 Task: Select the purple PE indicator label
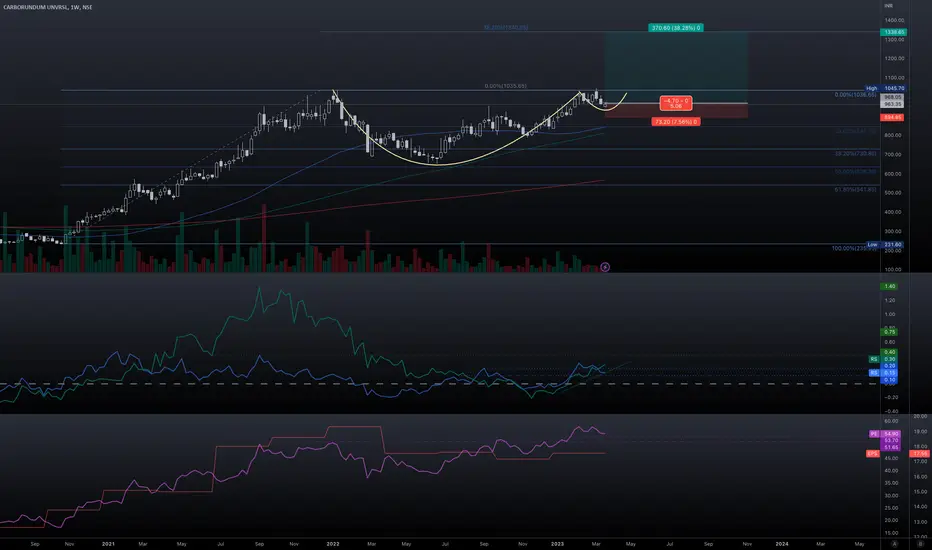874,434
